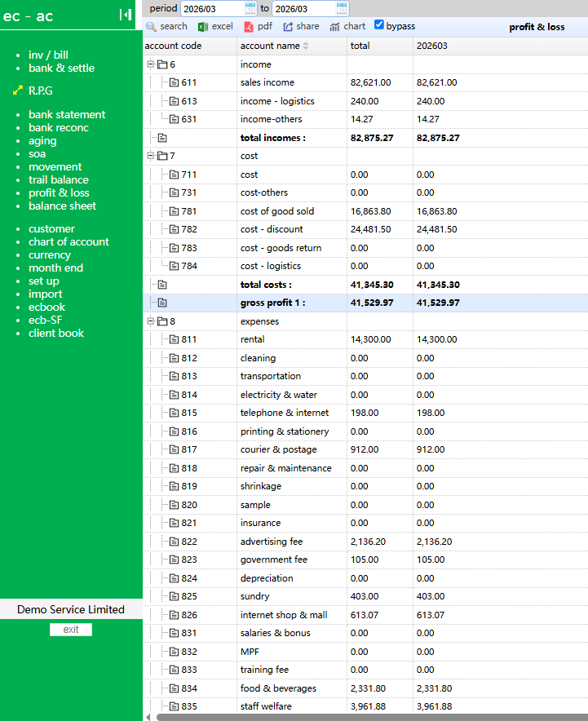
Task: Click the exit button
Action: point(71,630)
